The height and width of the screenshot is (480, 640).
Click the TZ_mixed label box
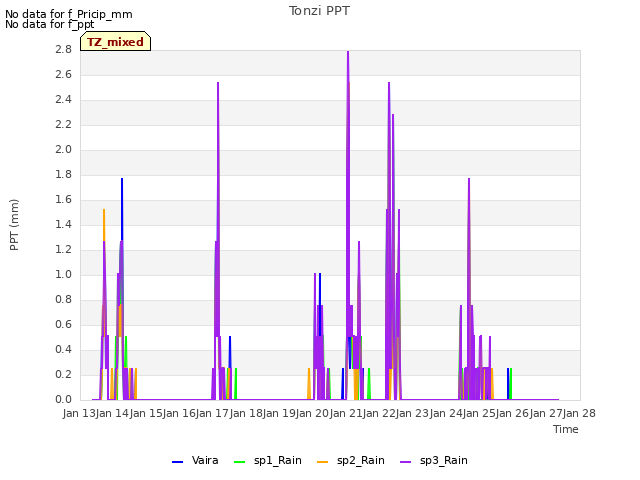coord(116,41)
